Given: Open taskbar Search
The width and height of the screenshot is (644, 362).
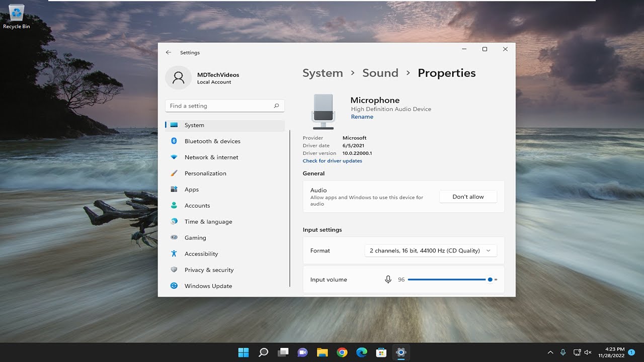Looking at the screenshot, I should pos(263,352).
